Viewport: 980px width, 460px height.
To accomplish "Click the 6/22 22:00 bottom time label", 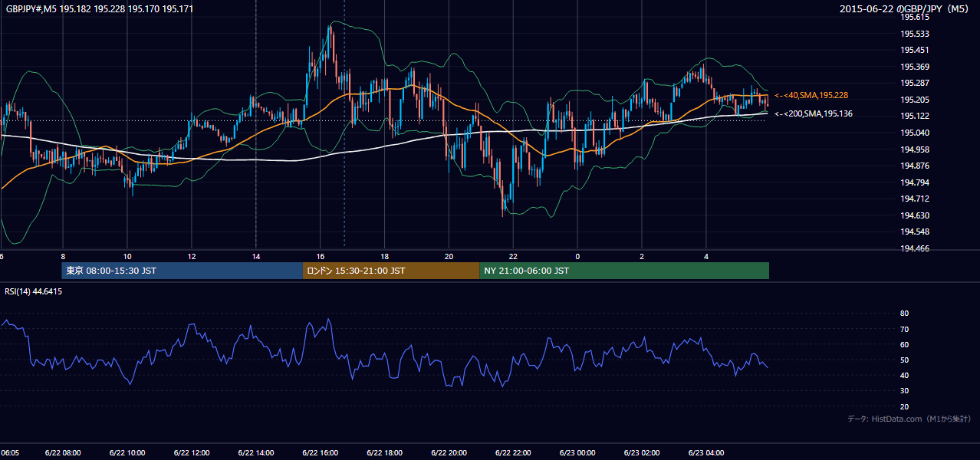I will pyautogui.click(x=513, y=452).
